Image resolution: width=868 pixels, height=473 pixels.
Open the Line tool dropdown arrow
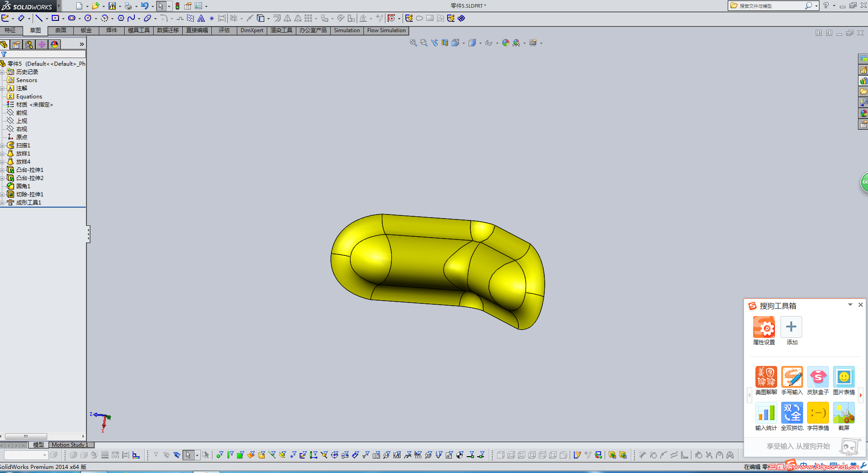(47, 19)
